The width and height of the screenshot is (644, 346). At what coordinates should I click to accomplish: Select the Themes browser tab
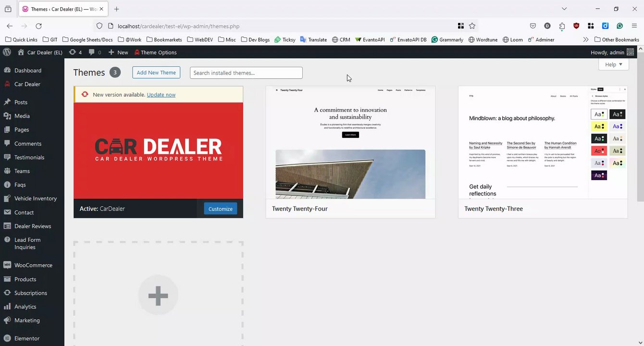tap(63, 9)
